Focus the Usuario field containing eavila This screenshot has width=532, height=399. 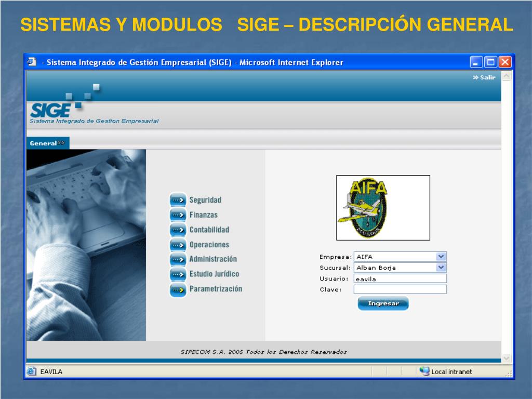pos(400,278)
